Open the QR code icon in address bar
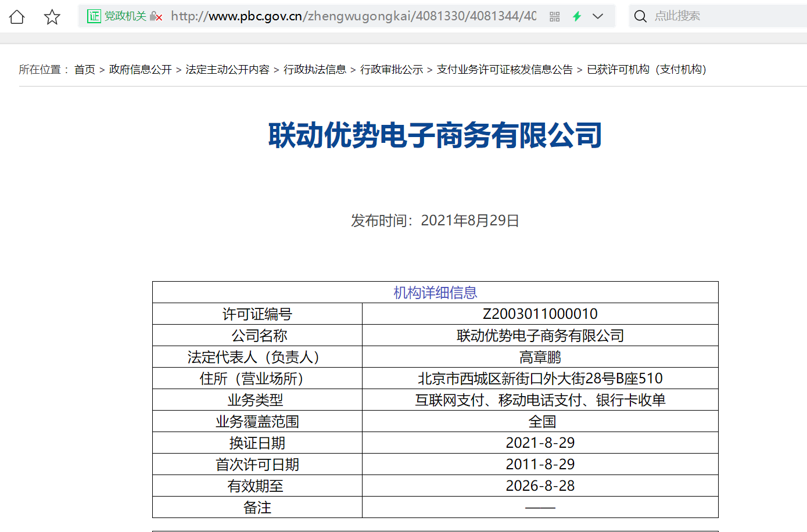Screen dimensions: 807x532 tap(554, 17)
